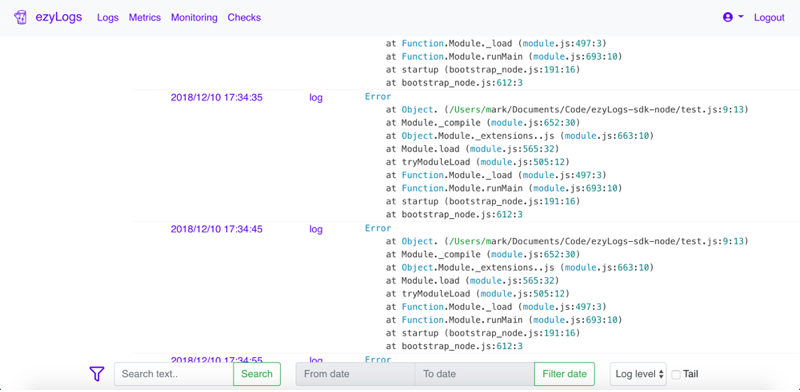The image size is (800, 392).
Task: Click Error heading of 17:34:35 entry
Action: coord(378,96)
